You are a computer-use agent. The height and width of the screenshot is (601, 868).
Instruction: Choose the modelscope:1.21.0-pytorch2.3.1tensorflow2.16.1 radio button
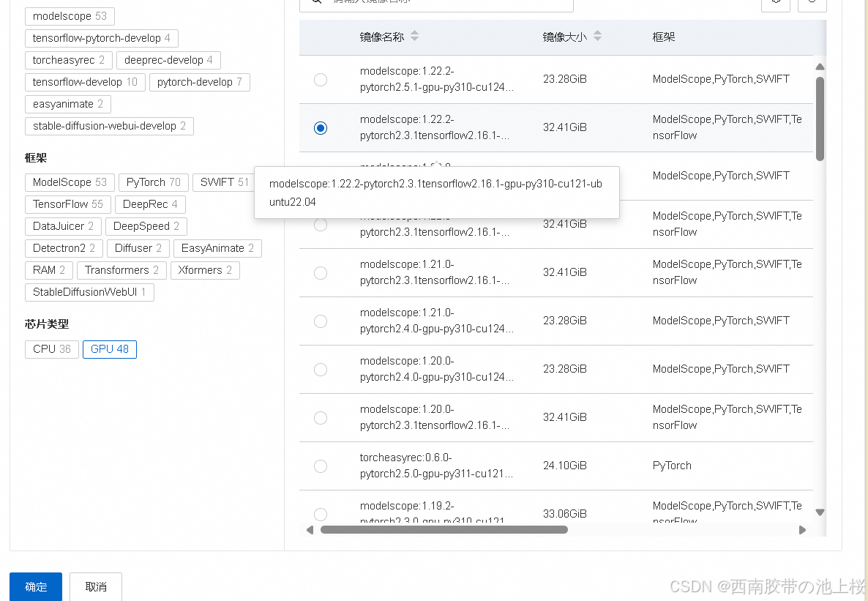[x=321, y=273]
